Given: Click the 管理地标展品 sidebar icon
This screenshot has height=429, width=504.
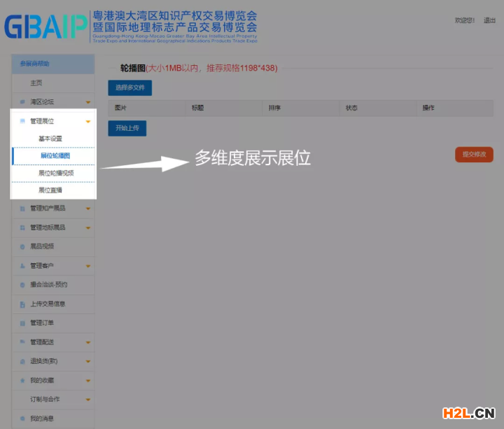Looking at the screenshot, I should [x=22, y=227].
